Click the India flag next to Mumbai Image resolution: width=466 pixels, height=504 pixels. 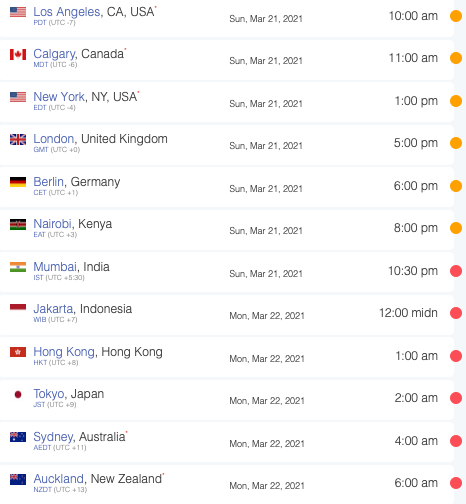tap(18, 267)
